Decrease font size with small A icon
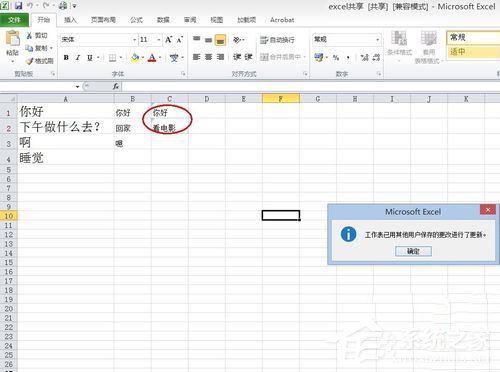Screen dimensions: 500x372 180,40
